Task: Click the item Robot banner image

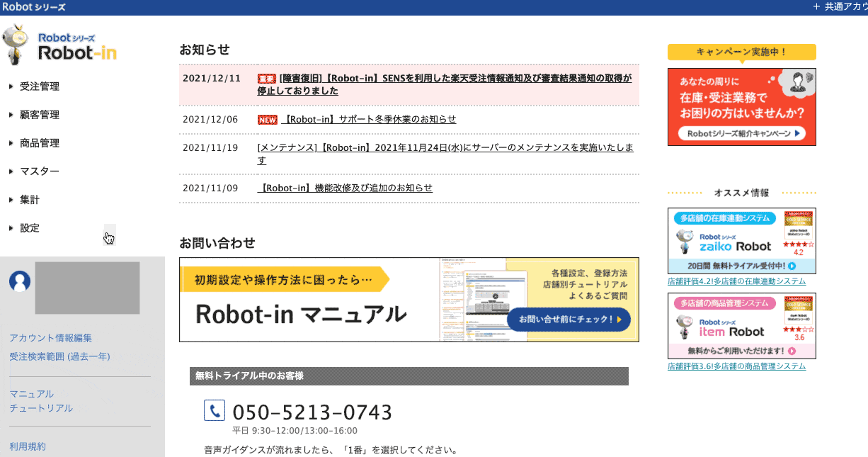Action: tap(741, 326)
